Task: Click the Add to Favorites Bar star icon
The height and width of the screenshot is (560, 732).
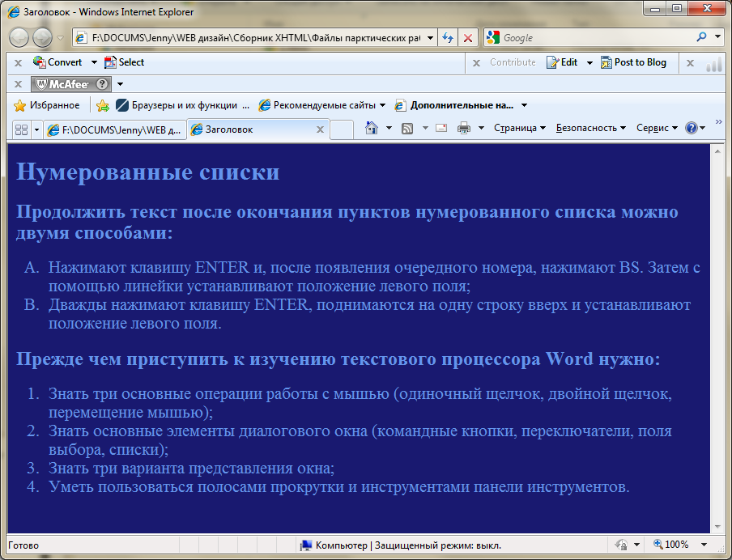Action: coord(103,105)
